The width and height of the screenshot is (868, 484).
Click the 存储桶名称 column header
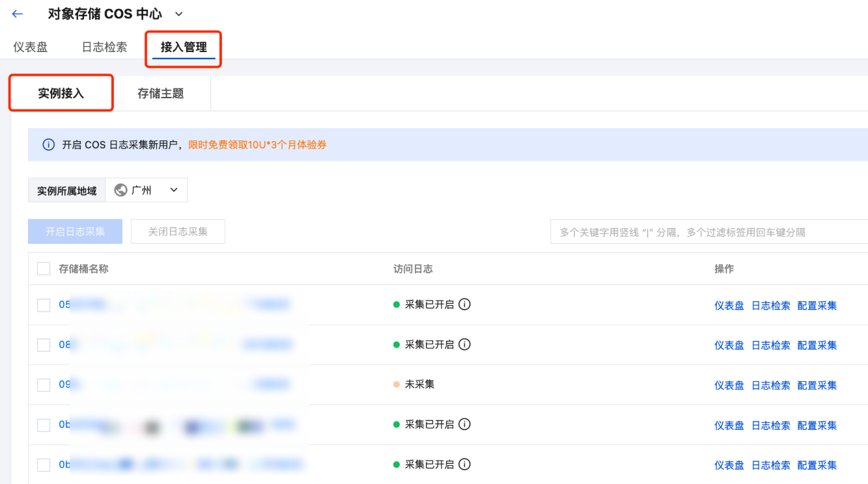tap(83, 269)
